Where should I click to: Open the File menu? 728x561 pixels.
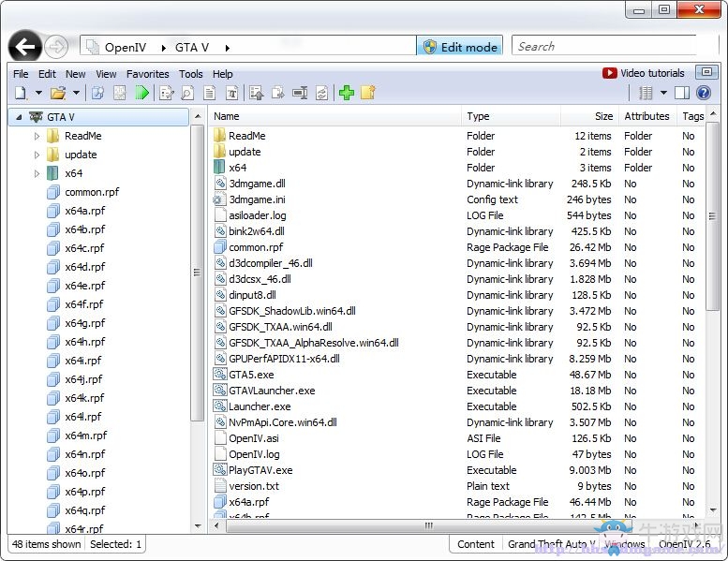[21, 74]
